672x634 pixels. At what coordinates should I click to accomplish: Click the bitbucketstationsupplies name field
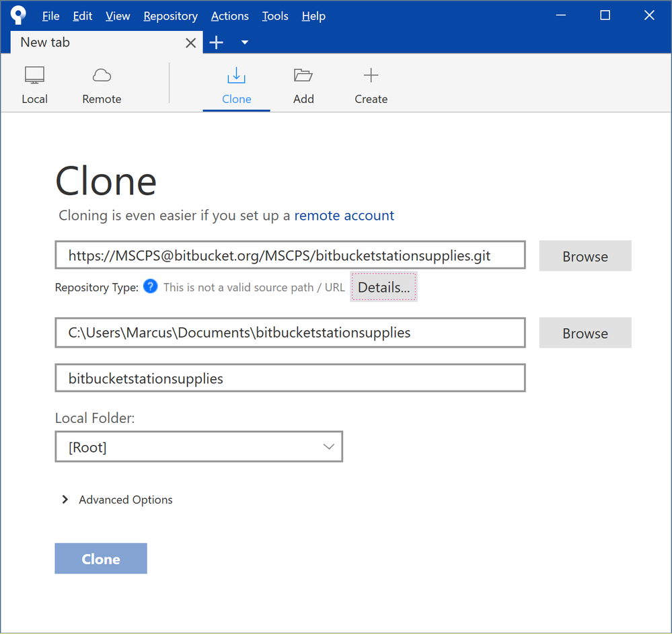290,378
